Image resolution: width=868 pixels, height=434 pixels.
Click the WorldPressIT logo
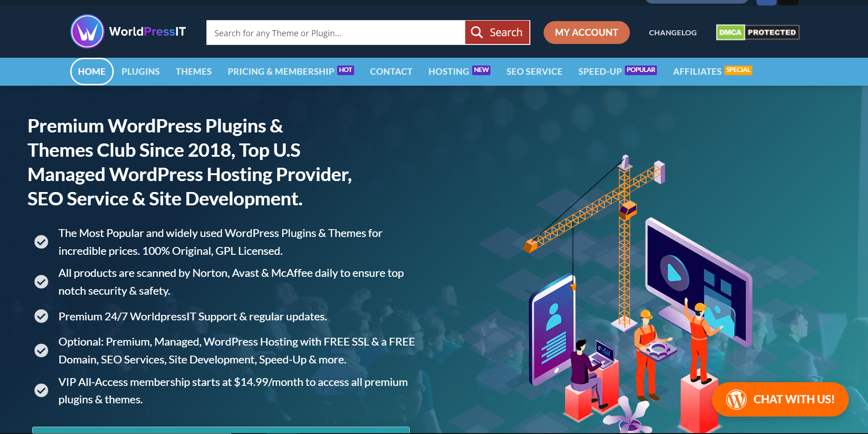point(128,32)
